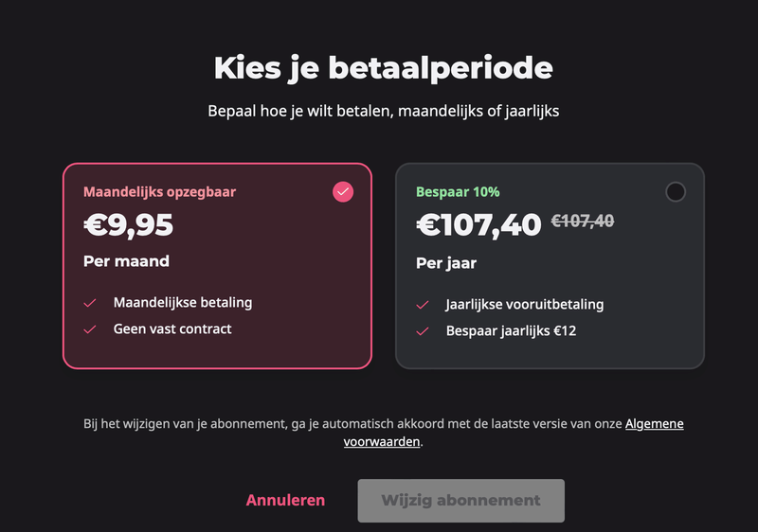Click Annuleren to cancel
This screenshot has height=532, width=758.
(285, 500)
